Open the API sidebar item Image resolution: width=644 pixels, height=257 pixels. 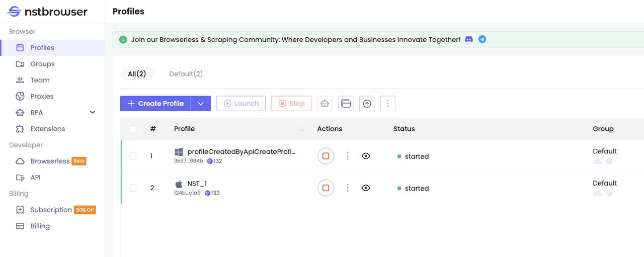52,178
